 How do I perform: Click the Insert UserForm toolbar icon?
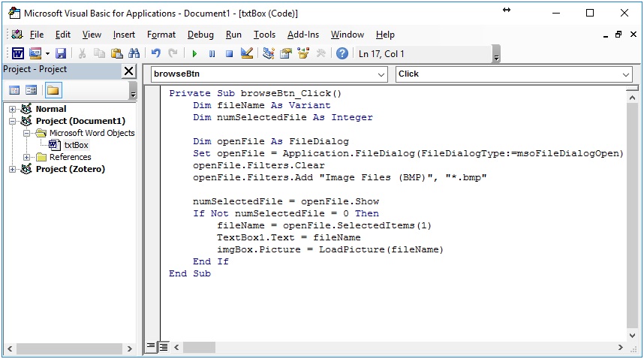pyautogui.click(x=36, y=53)
